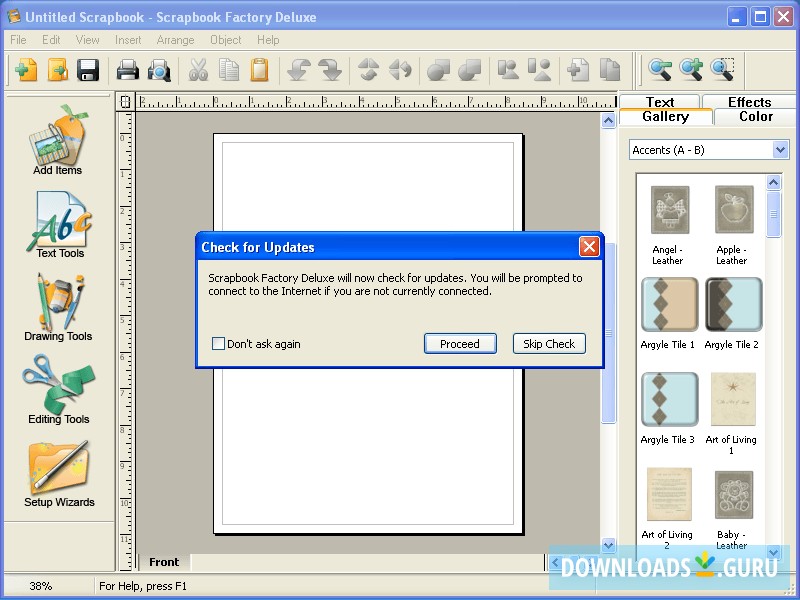Switch to the Color tab
Screen dimensions: 800x600
tap(754, 117)
